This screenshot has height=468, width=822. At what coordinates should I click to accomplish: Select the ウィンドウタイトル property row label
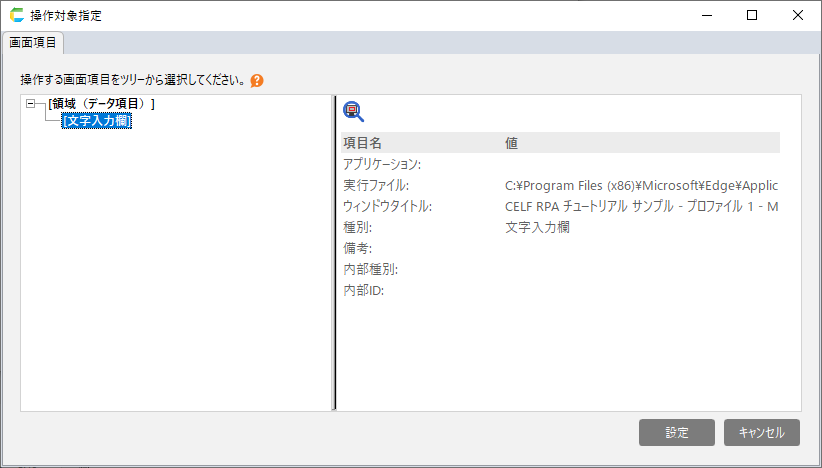[387, 206]
